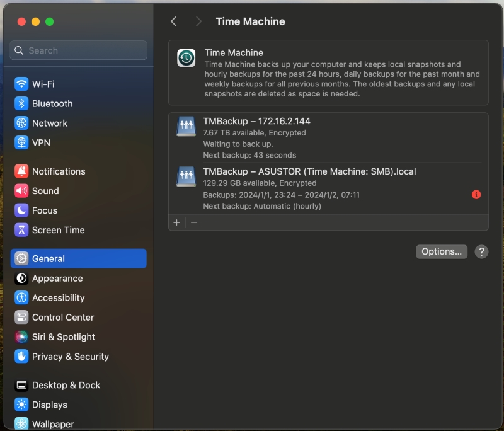Viewport: 504px width, 431px height.
Task: Open Wi-Fi settings icon in sidebar
Action: click(21, 84)
